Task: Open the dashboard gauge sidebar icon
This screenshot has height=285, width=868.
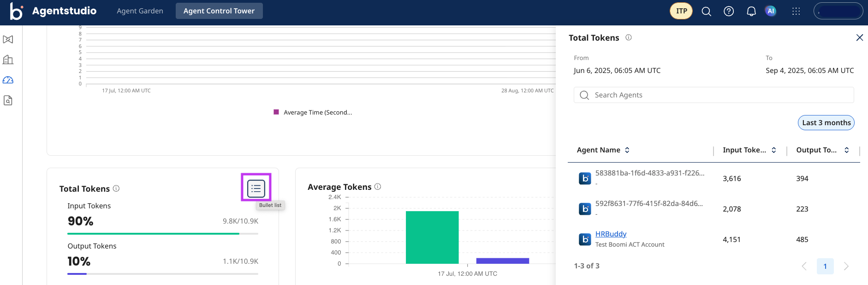Action: point(8,80)
